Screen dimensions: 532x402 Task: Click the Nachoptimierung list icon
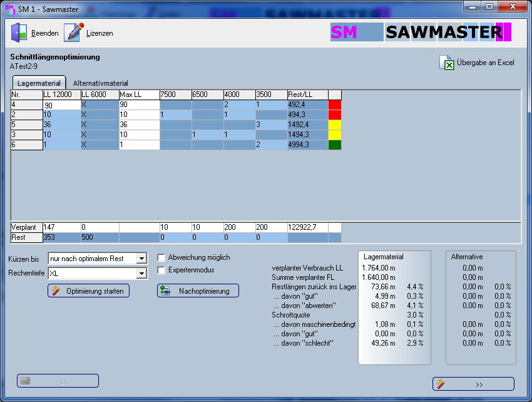tap(165, 291)
